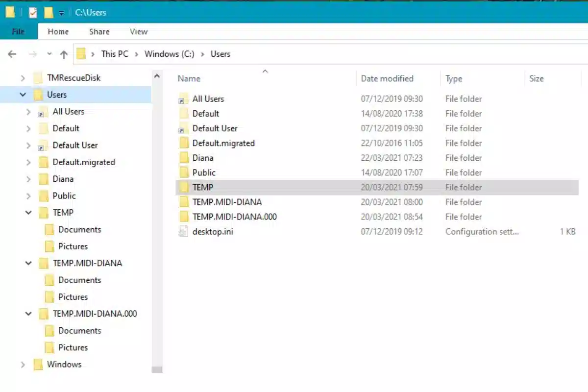Open the File menu tab

(18, 31)
